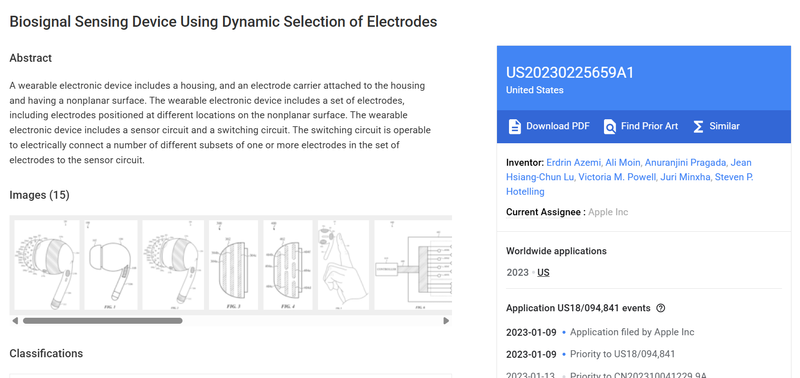Click the Similar sigma icon

[698, 127]
